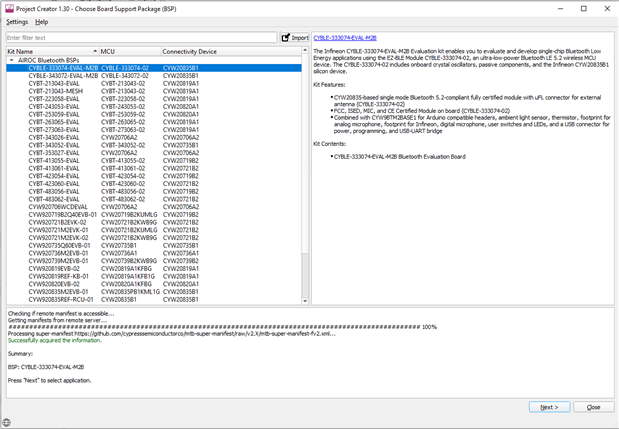The image size is (619, 429).
Task: Click the Close button at the bottom right
Action: [594, 407]
